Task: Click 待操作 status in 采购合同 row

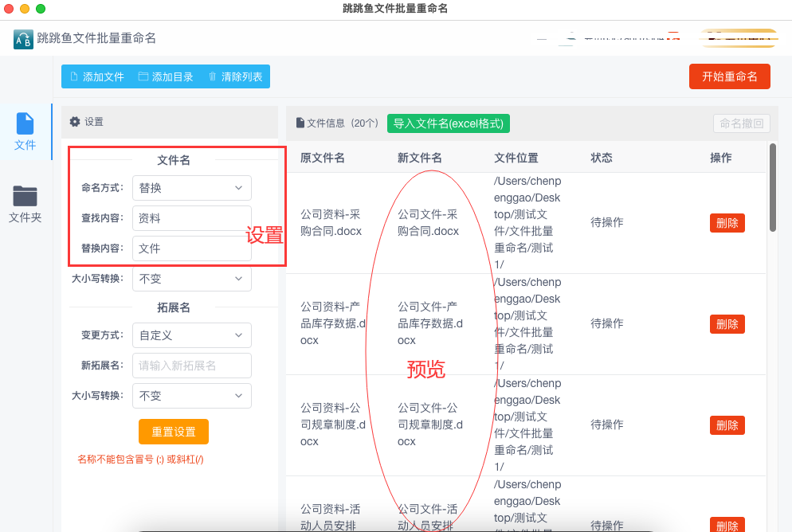Action: (x=606, y=222)
